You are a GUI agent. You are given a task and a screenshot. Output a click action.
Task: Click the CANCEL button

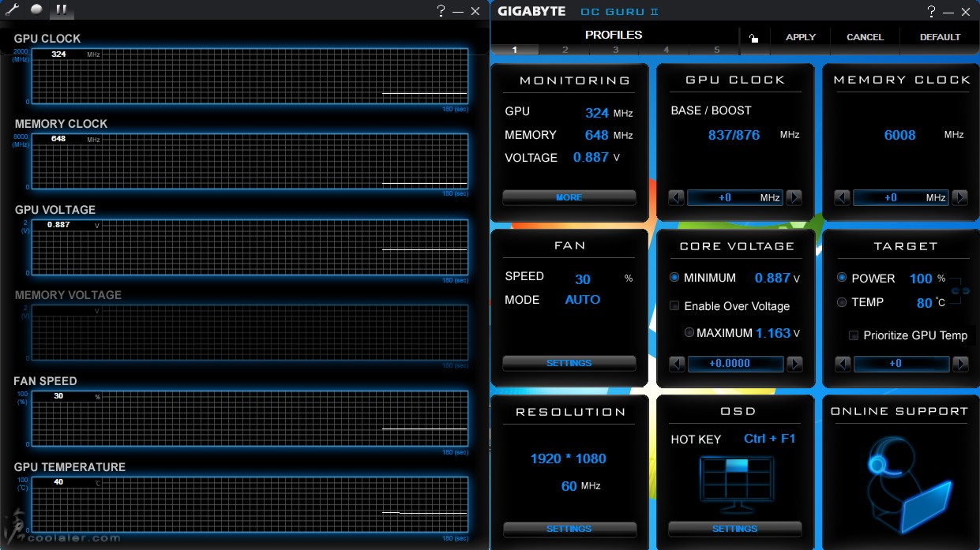(865, 37)
